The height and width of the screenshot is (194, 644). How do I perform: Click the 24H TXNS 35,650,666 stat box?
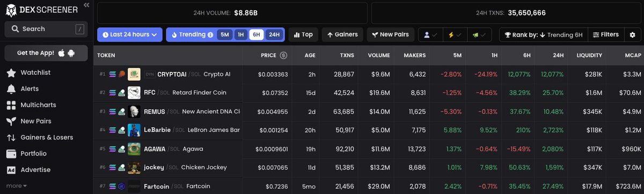(507, 13)
